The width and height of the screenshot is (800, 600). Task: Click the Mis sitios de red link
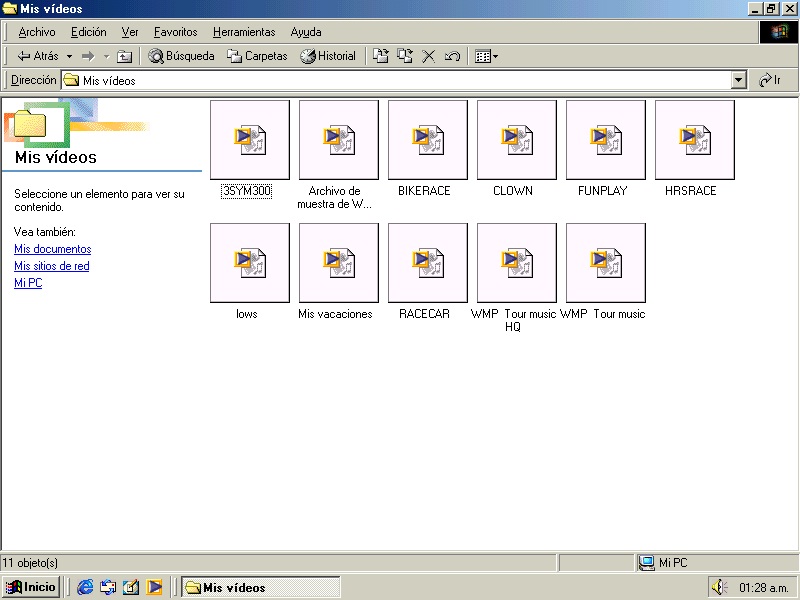point(51,266)
